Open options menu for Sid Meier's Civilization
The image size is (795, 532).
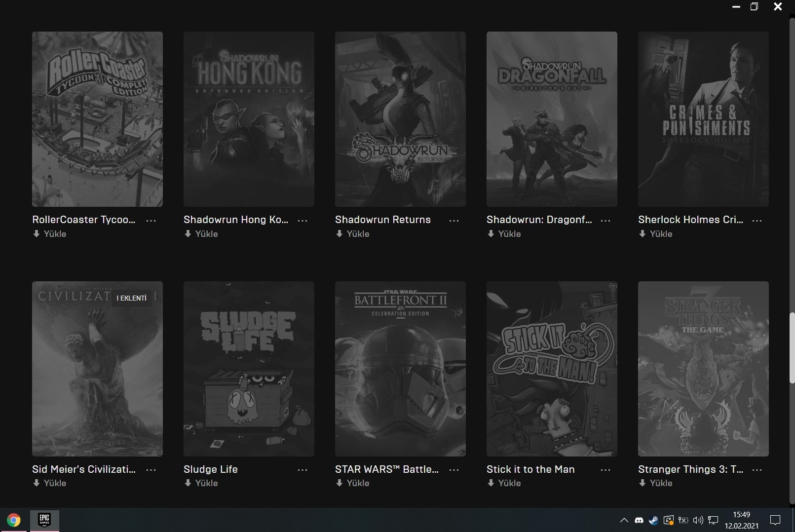point(151,470)
